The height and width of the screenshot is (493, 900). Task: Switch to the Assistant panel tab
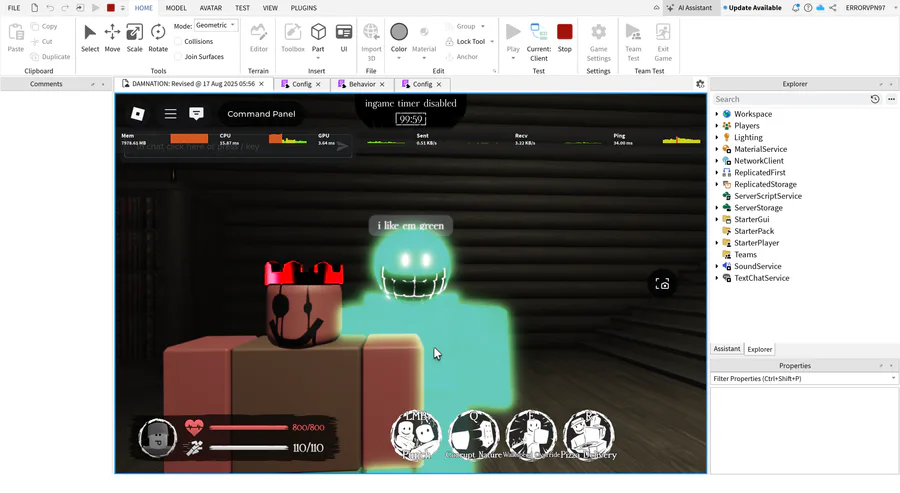pyautogui.click(x=727, y=349)
